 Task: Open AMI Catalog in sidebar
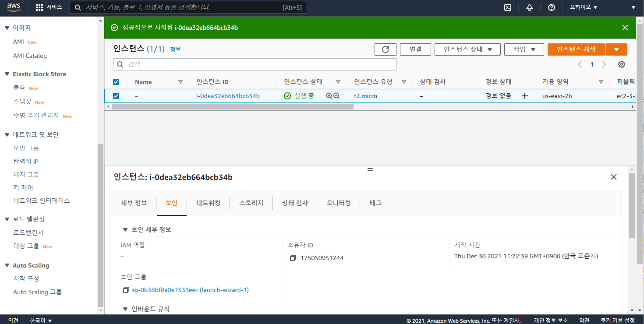pyautogui.click(x=30, y=56)
